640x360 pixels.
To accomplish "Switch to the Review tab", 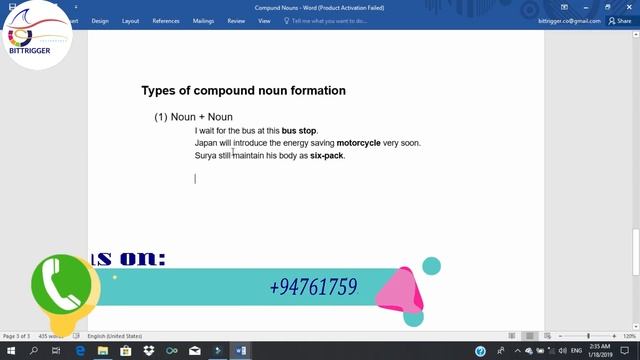I will click(x=236, y=21).
